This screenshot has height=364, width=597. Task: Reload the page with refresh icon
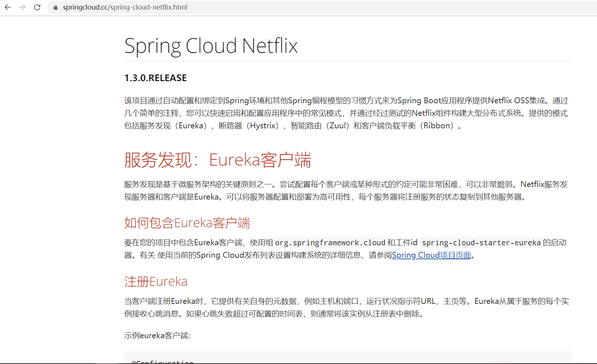pyautogui.click(x=37, y=7)
